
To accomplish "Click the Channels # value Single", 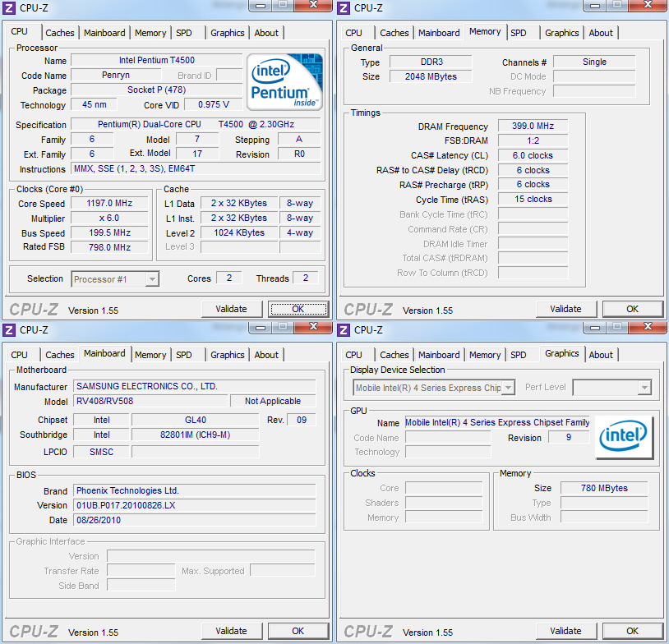I will pos(594,62).
